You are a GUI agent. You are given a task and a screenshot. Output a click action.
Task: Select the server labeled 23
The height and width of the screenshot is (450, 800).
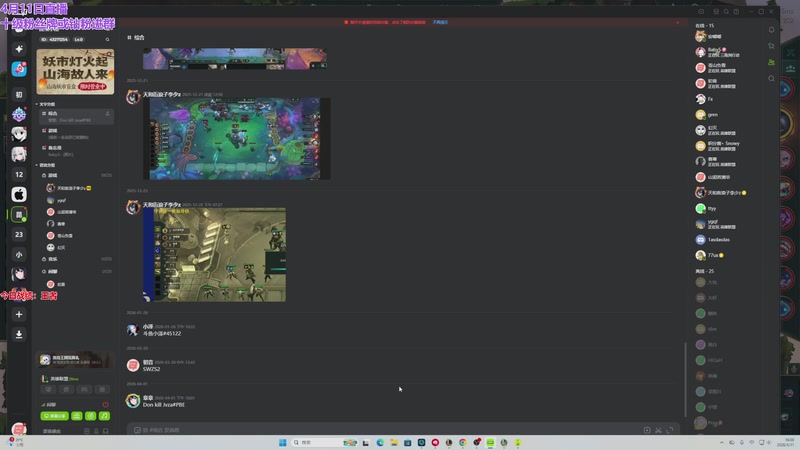19,235
